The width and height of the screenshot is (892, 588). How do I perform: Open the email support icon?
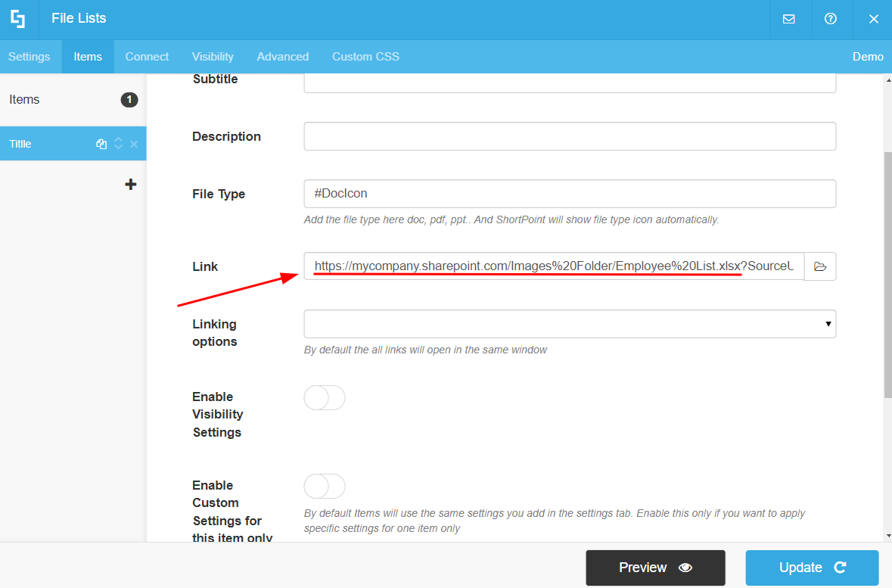point(790,20)
